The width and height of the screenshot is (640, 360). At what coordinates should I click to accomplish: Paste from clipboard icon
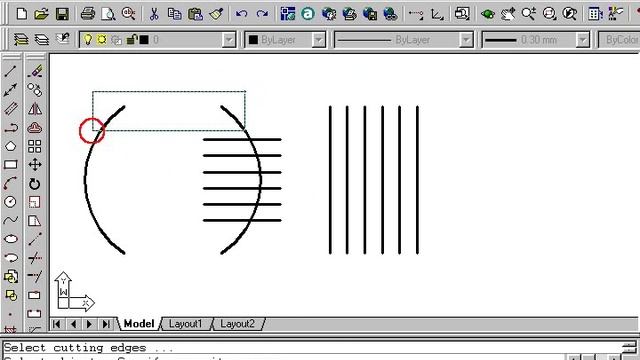point(195,14)
